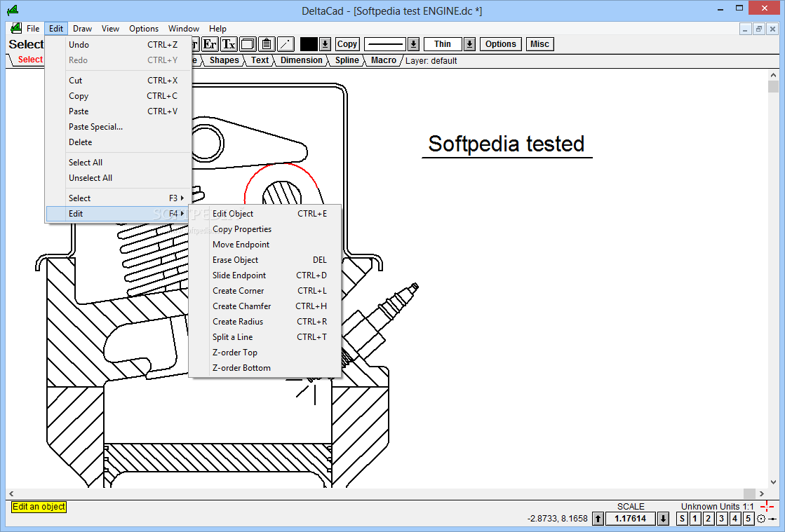This screenshot has width=785, height=532.
Task: Switch to the red Select tab
Action: 30,60
